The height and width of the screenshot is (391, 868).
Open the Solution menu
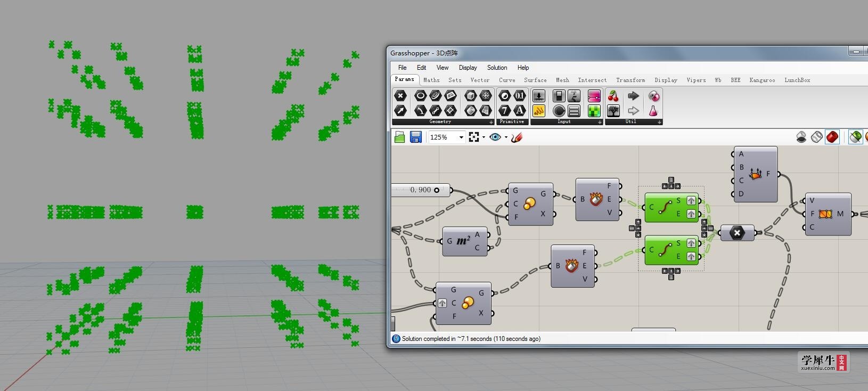(x=497, y=68)
